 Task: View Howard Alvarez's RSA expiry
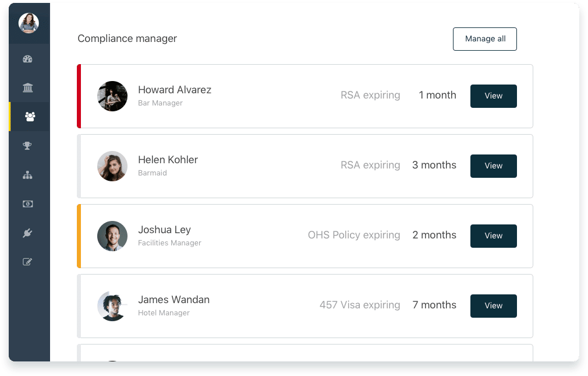(x=494, y=96)
